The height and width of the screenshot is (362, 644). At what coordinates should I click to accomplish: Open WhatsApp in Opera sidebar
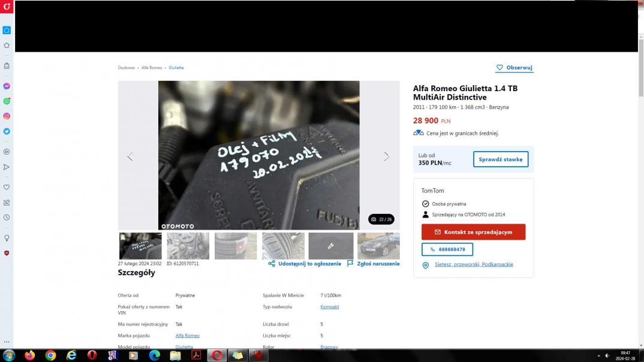[7, 101]
